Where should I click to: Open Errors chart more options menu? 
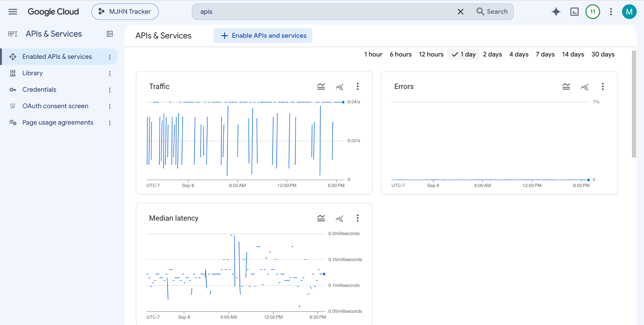point(603,86)
